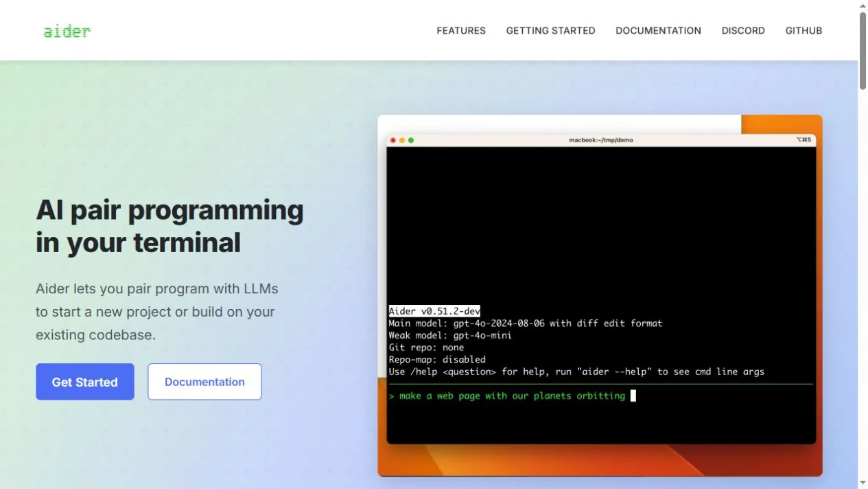This screenshot has width=868, height=489.
Task: Go to GETTING STARTED in the navbar
Action: [550, 31]
